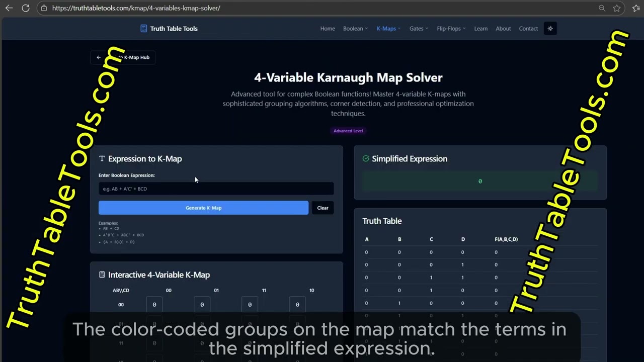Click the Simplified Expression checkmark icon
The height and width of the screenshot is (362, 644).
tap(366, 158)
